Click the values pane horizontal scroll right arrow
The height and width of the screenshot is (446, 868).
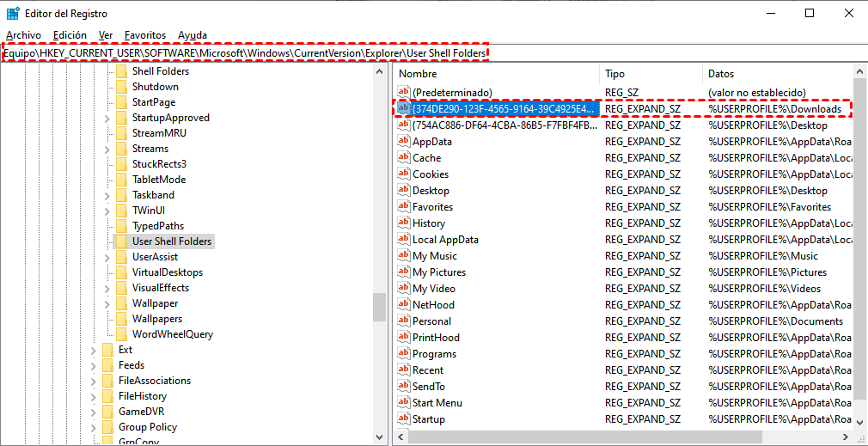click(x=847, y=436)
